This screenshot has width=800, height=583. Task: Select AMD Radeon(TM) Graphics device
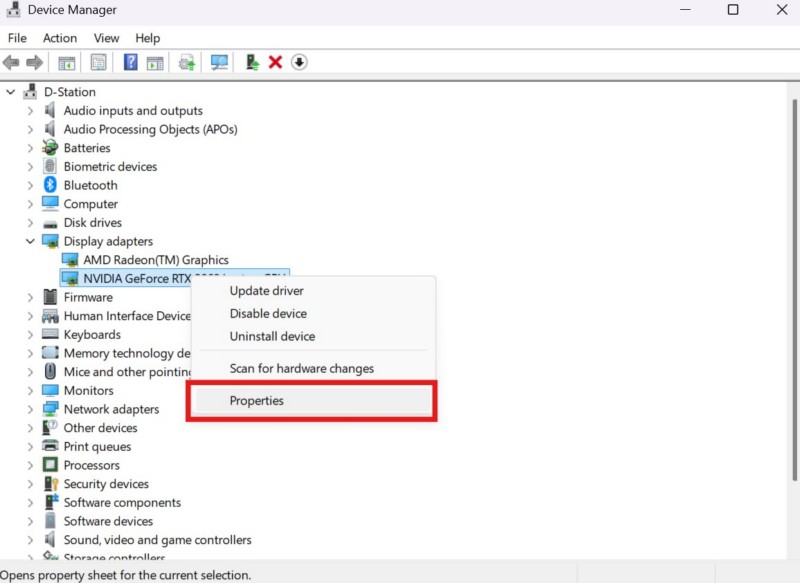pyautogui.click(x=155, y=260)
